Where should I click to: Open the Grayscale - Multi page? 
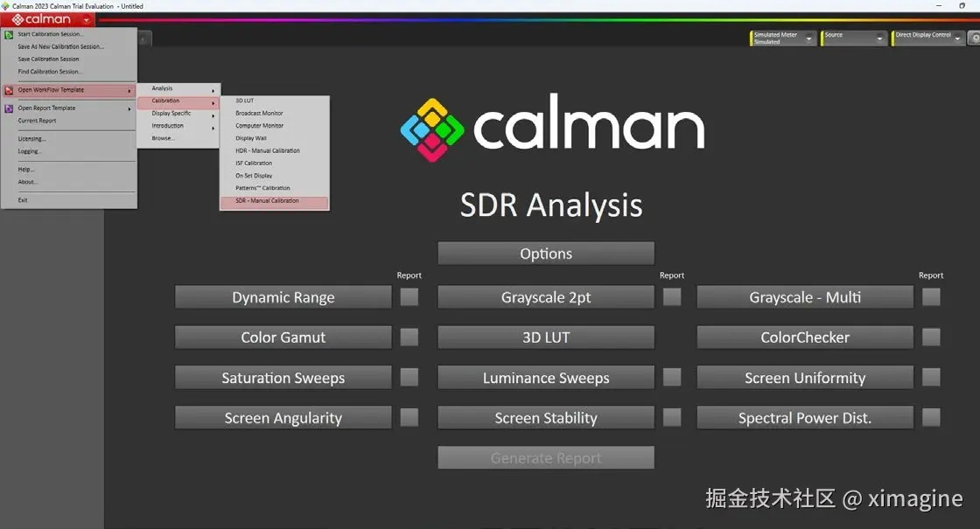[805, 296]
